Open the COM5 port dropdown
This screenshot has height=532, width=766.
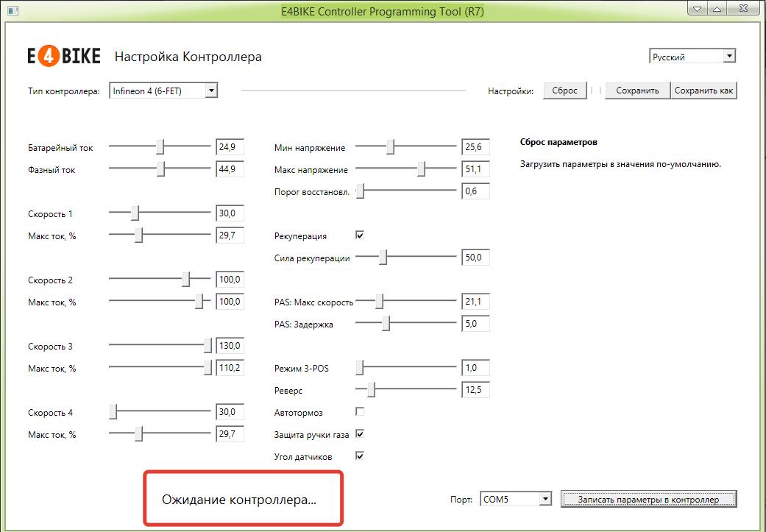pyautogui.click(x=516, y=500)
